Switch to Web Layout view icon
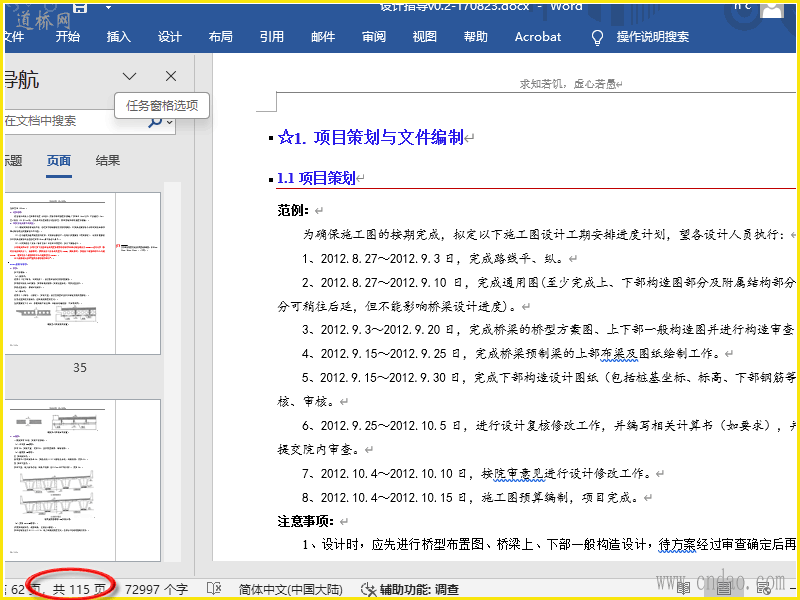This screenshot has height=600, width=800. click(x=764, y=588)
